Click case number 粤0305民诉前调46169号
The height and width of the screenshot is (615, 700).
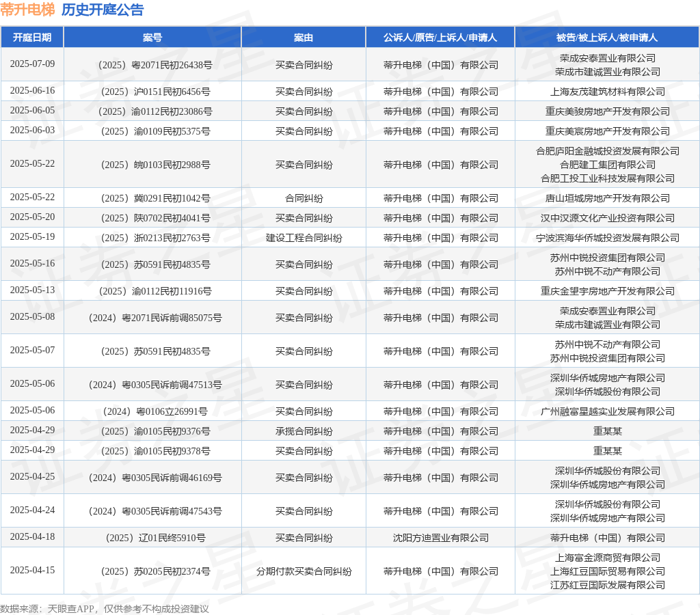155,478
